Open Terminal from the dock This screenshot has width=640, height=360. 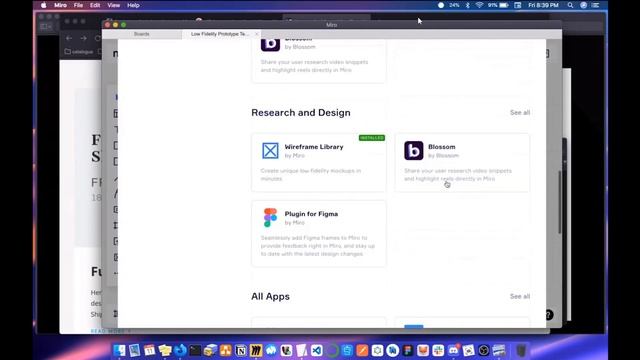[195, 350]
